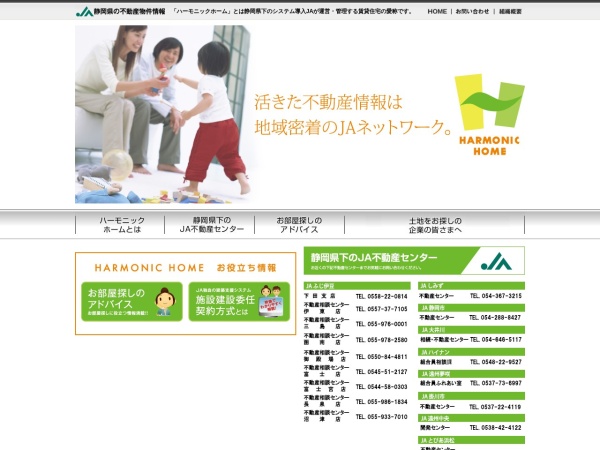Open the 組織概要 link in the header

pos(510,11)
